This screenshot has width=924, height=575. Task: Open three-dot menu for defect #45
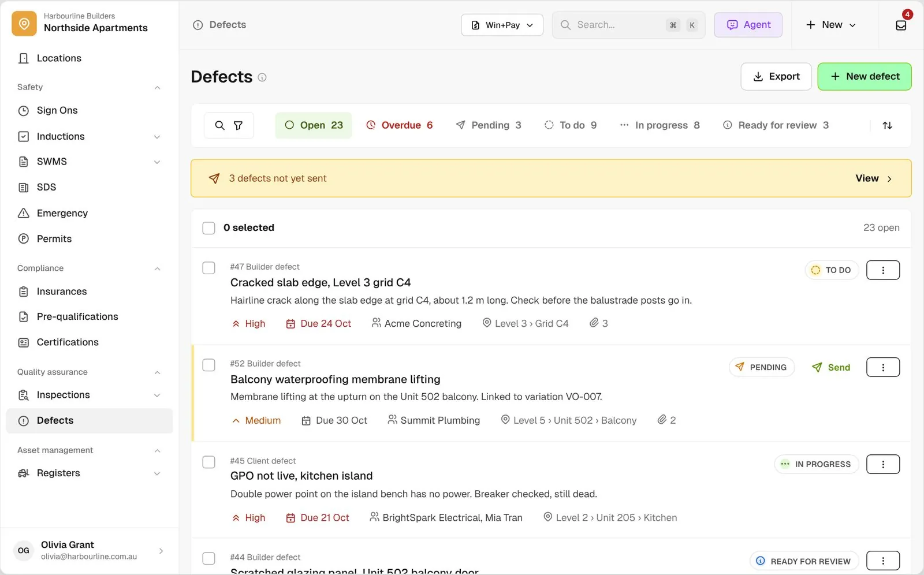(883, 464)
